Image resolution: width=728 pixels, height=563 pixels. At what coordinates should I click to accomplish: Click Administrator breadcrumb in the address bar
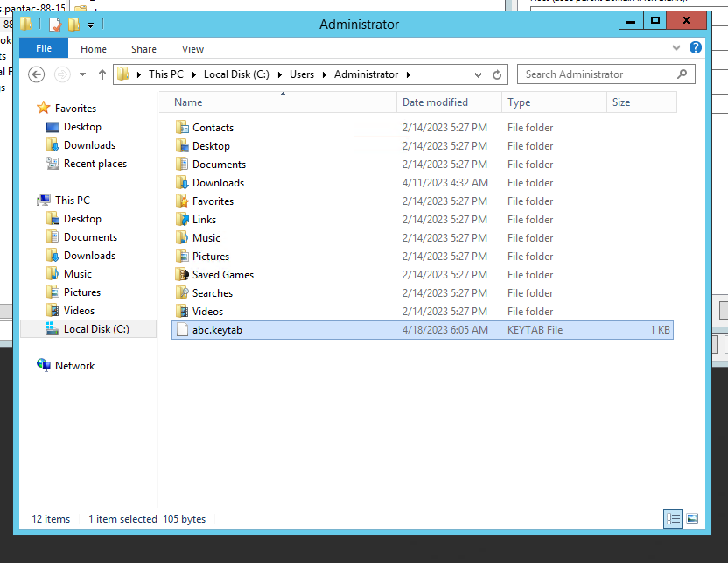(366, 74)
